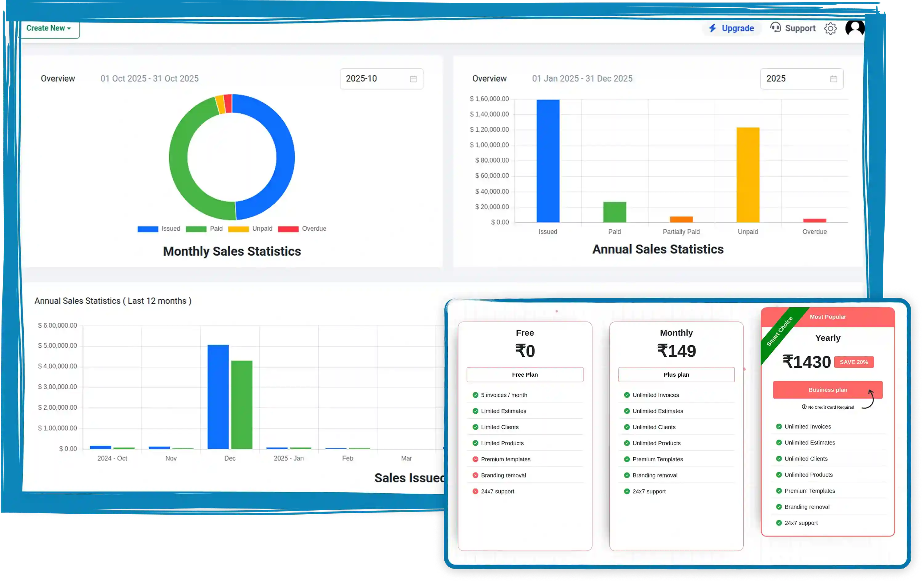924x583 pixels.
Task: Click the info icon next to No Credit Card Required
Action: point(804,407)
